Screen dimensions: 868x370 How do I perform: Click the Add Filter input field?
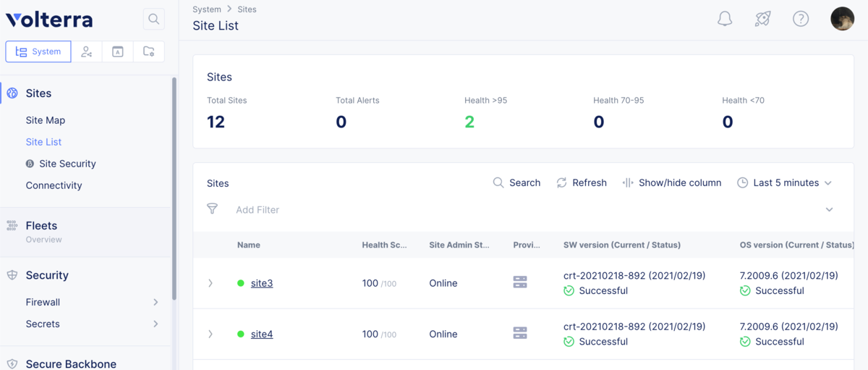[521, 209]
